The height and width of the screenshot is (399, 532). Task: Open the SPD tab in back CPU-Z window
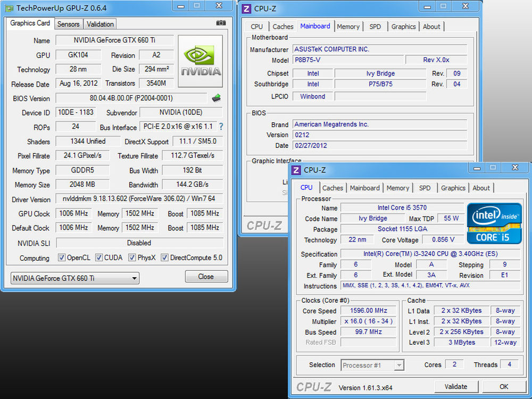pyautogui.click(x=375, y=27)
